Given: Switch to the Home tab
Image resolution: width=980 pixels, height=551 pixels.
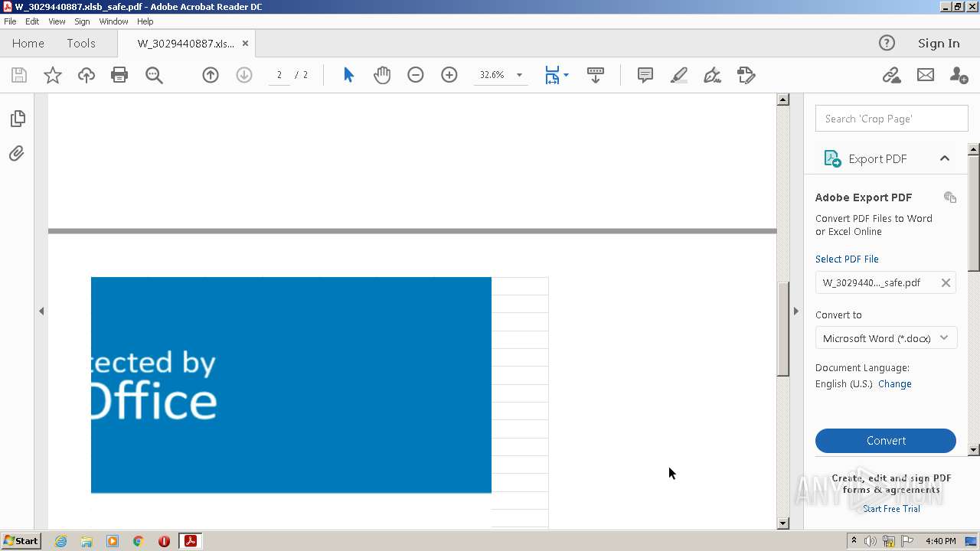Looking at the screenshot, I should point(28,43).
